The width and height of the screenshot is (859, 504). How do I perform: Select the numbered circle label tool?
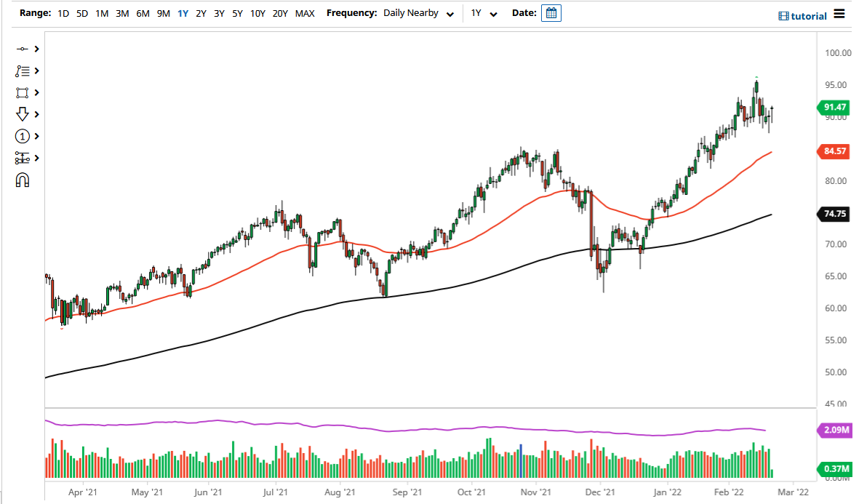click(x=22, y=136)
